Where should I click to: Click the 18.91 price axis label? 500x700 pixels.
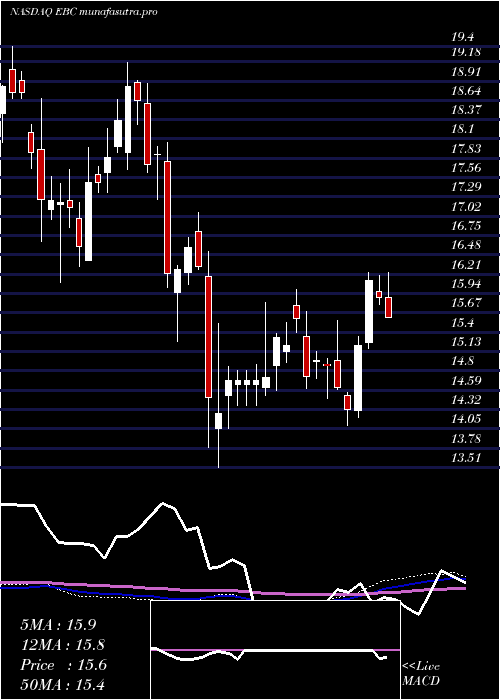(466, 71)
